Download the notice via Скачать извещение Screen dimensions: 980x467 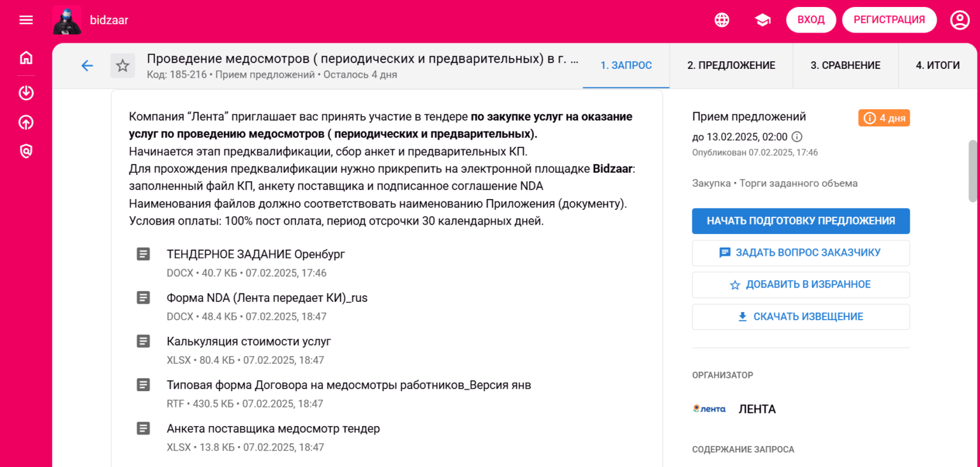801,316
